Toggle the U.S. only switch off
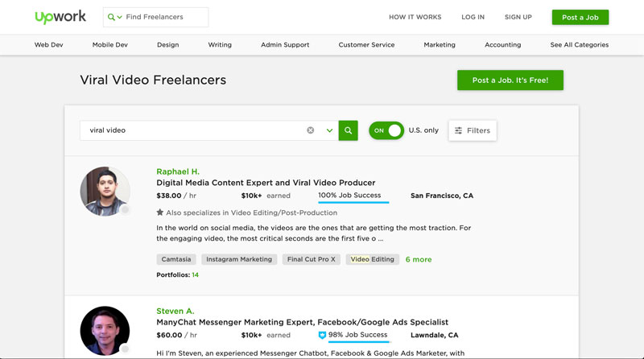Image resolution: width=644 pixels, height=359 pixels. (386, 130)
